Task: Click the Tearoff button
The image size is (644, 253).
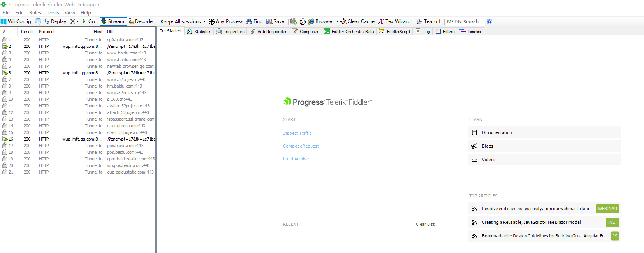Action: pos(429,21)
